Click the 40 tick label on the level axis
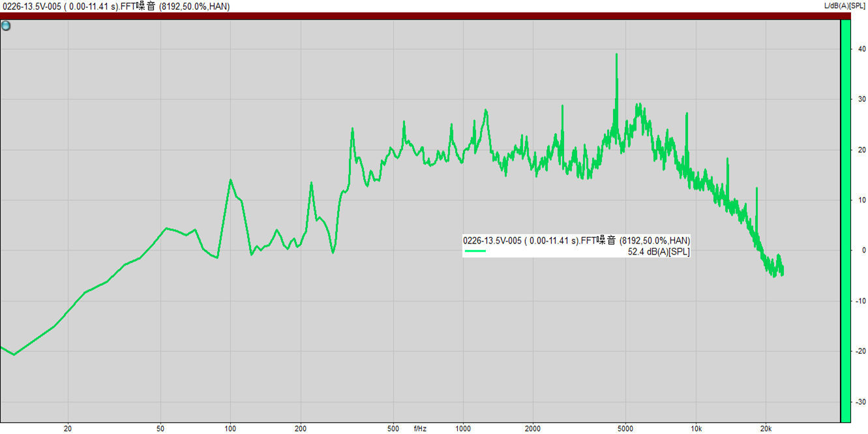The width and height of the screenshot is (868, 434). pos(861,49)
